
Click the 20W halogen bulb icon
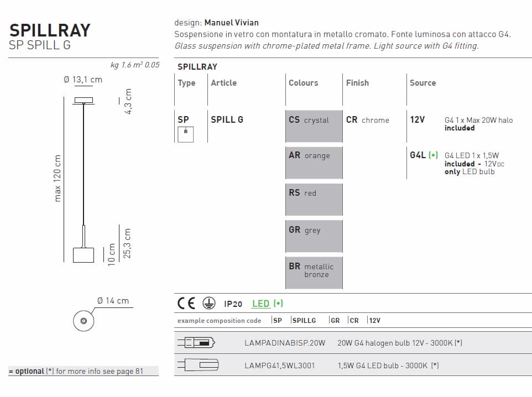click(x=196, y=343)
